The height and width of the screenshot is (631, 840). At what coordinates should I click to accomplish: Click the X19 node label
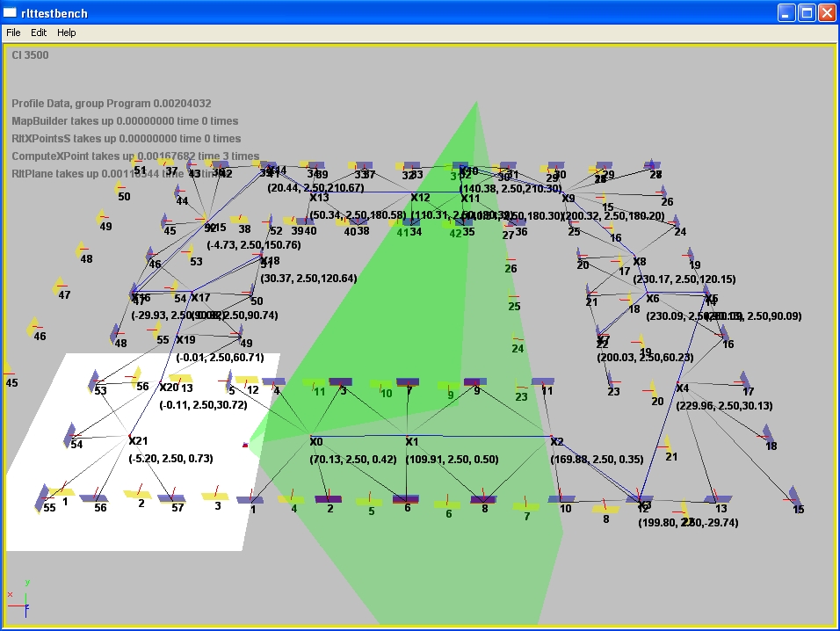tap(185, 340)
